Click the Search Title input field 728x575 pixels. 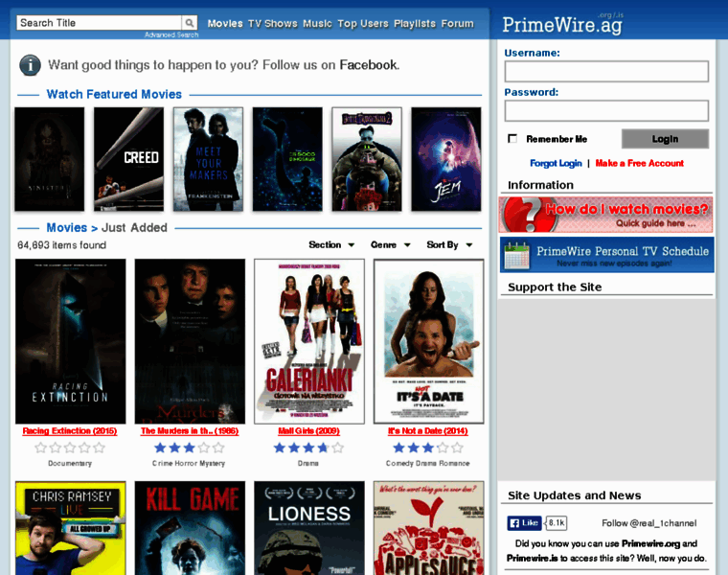100,23
